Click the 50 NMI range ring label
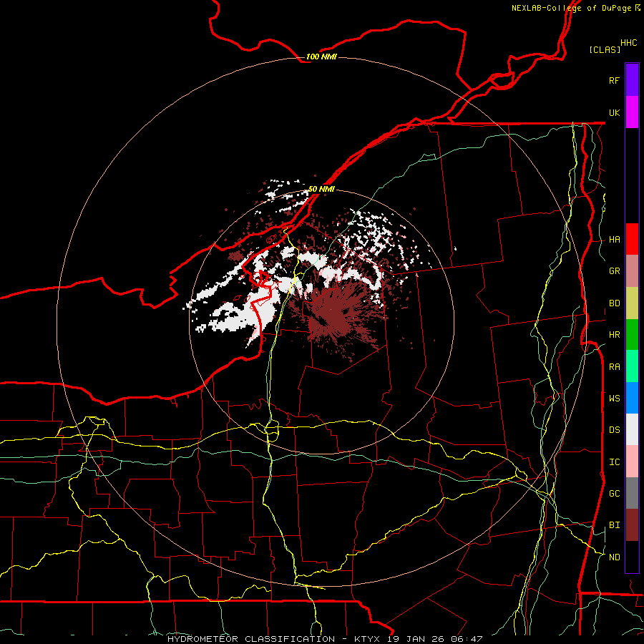644x644 pixels. [321, 189]
